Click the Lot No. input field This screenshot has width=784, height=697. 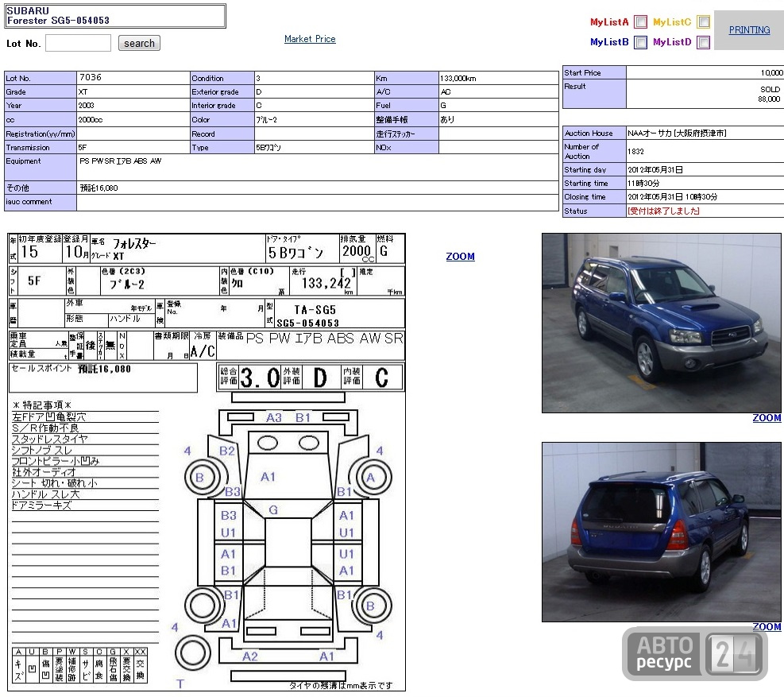coord(78,43)
